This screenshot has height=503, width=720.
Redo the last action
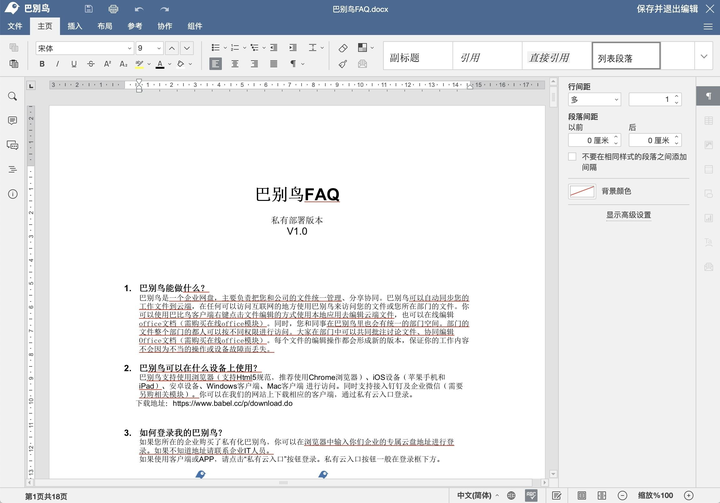(x=165, y=9)
